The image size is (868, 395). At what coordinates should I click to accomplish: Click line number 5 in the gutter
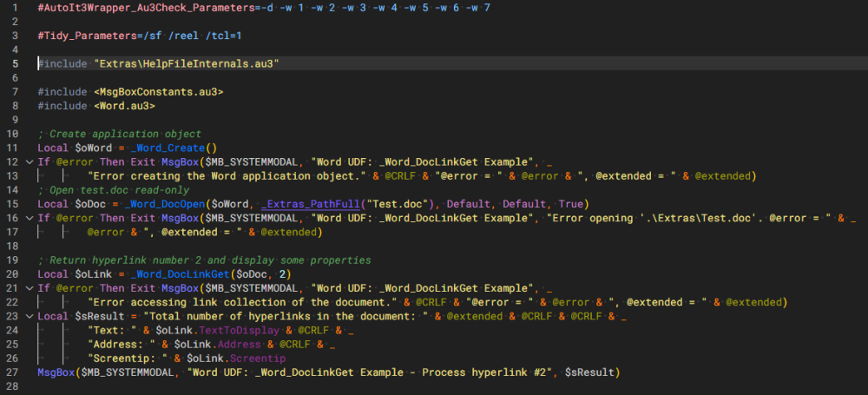click(15, 63)
